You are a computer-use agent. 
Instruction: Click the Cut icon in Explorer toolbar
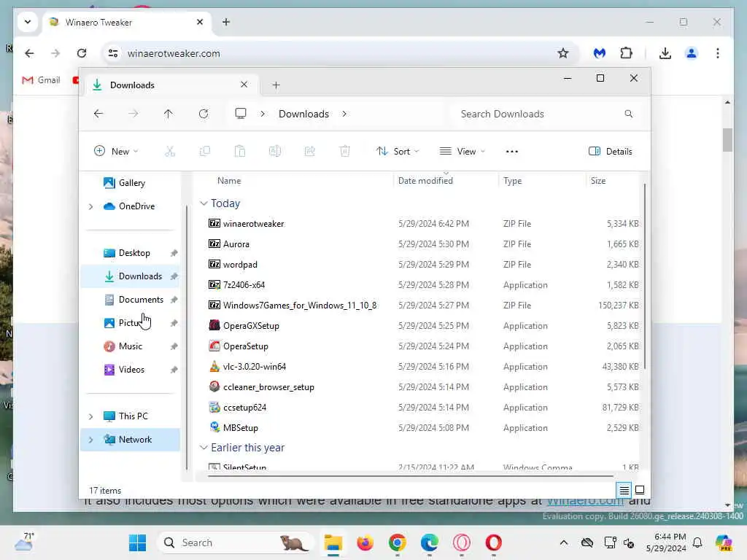coord(169,152)
